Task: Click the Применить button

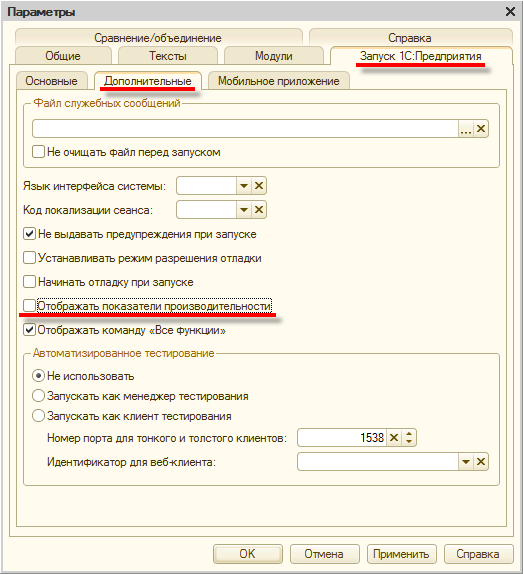Action: (x=401, y=554)
